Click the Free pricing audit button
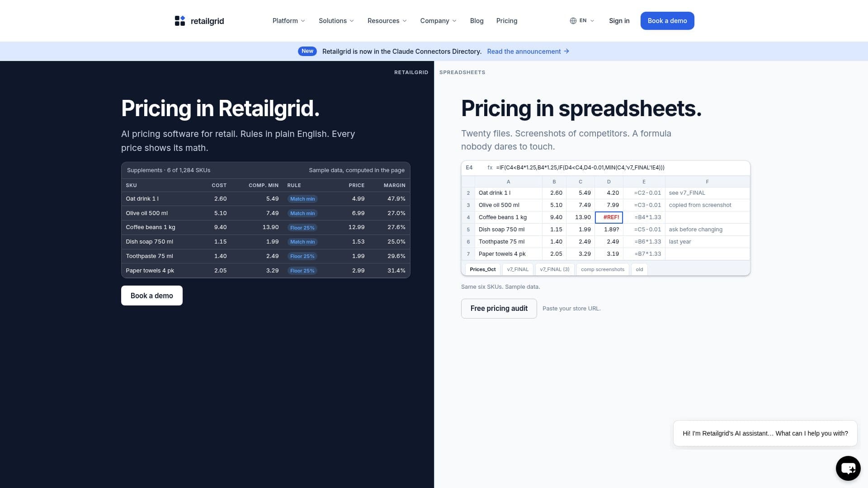This screenshot has width=868, height=488. 499,309
